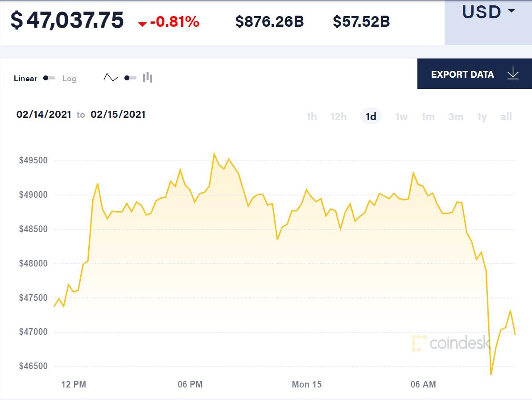Click the candlestick chart icon

(148, 77)
